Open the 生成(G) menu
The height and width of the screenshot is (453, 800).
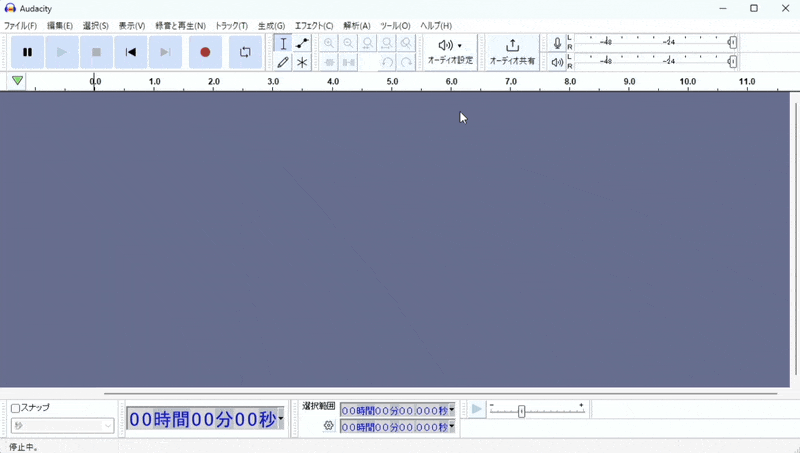(x=271, y=26)
